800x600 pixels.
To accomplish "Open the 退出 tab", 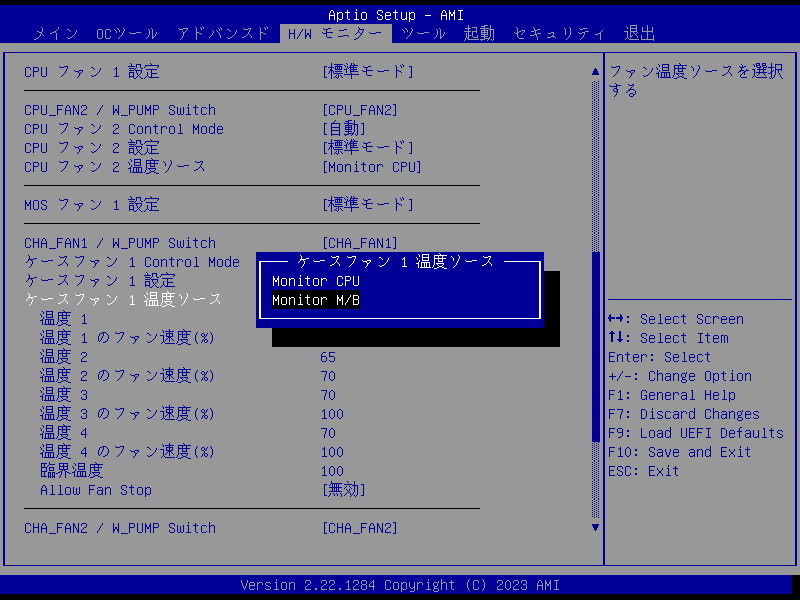I will (x=639, y=34).
